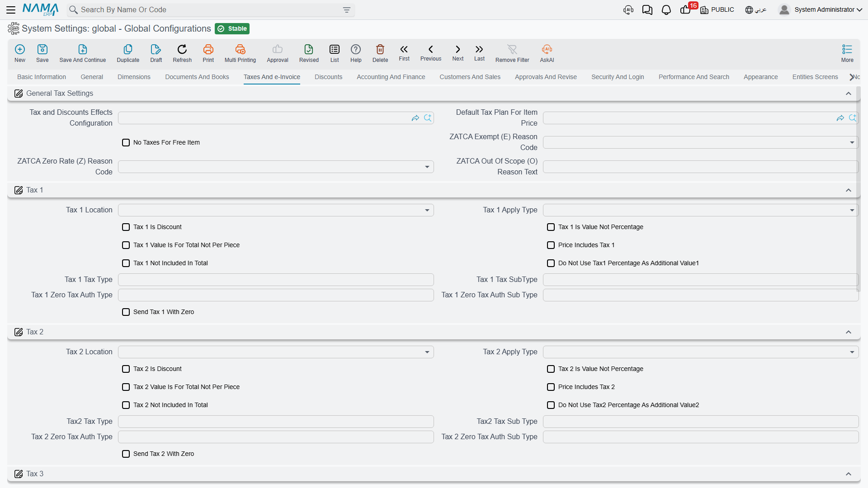Open the chat messages icon

pyautogui.click(x=647, y=10)
